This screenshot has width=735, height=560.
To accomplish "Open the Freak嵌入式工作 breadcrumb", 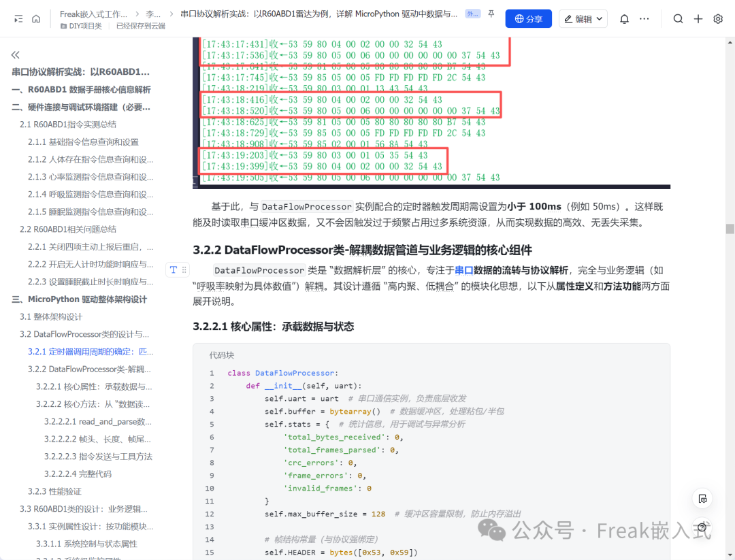I will tap(93, 14).
